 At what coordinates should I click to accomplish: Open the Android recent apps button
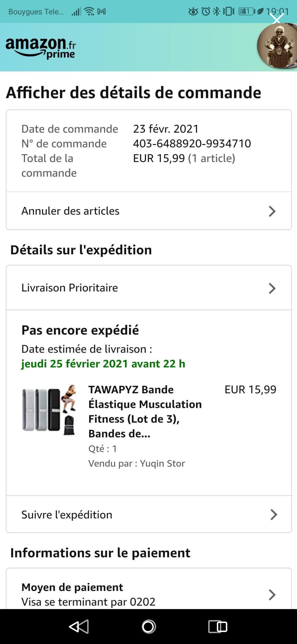(x=218, y=627)
